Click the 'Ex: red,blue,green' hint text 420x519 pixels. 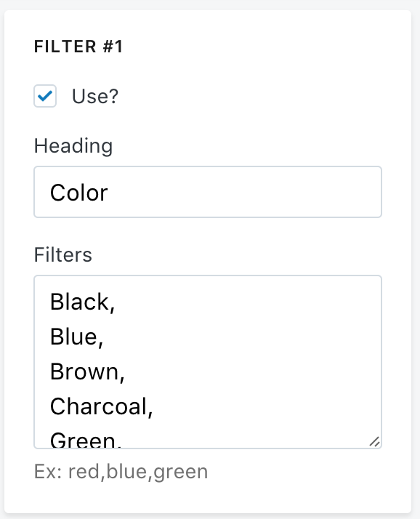[121, 472]
